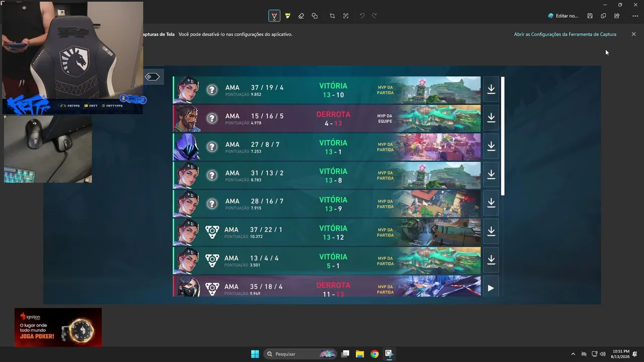Open the volume control in the tray
The width and height of the screenshot is (644, 362).
pyautogui.click(x=603, y=354)
